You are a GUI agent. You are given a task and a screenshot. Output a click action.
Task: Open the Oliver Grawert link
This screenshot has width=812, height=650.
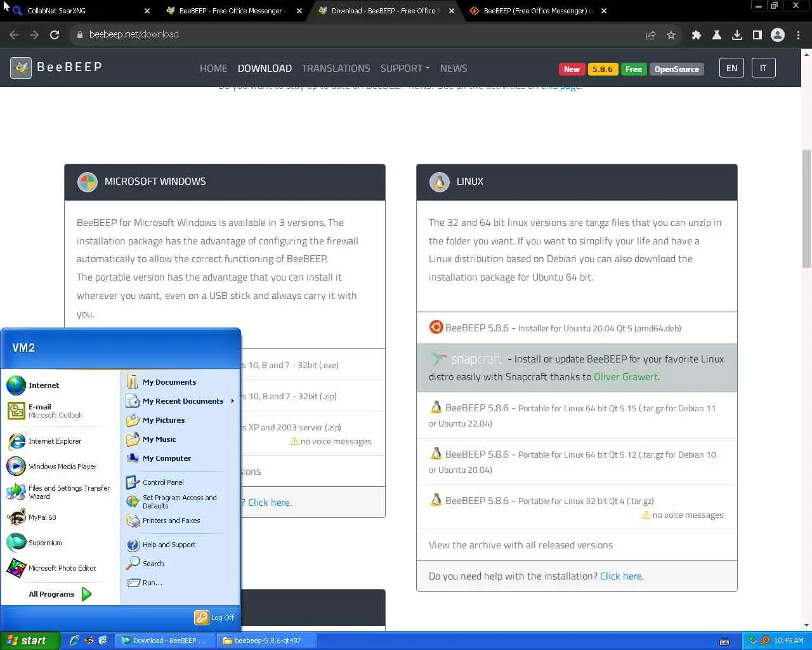coord(625,377)
